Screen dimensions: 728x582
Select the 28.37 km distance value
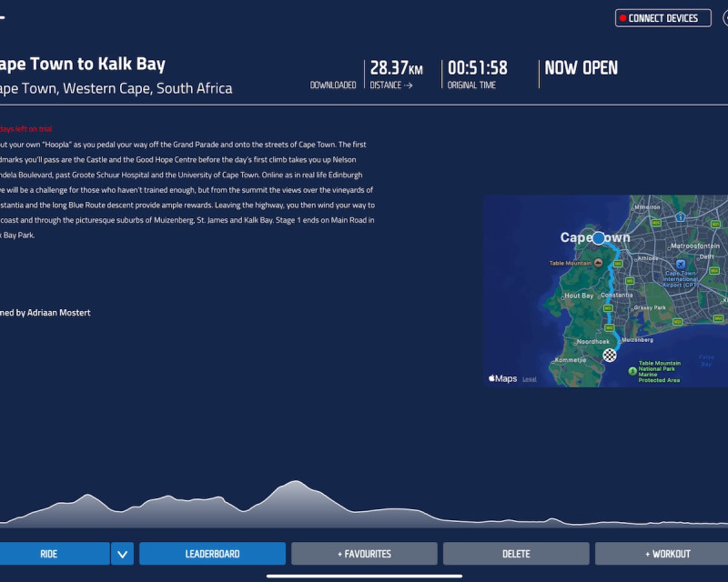[396, 68]
